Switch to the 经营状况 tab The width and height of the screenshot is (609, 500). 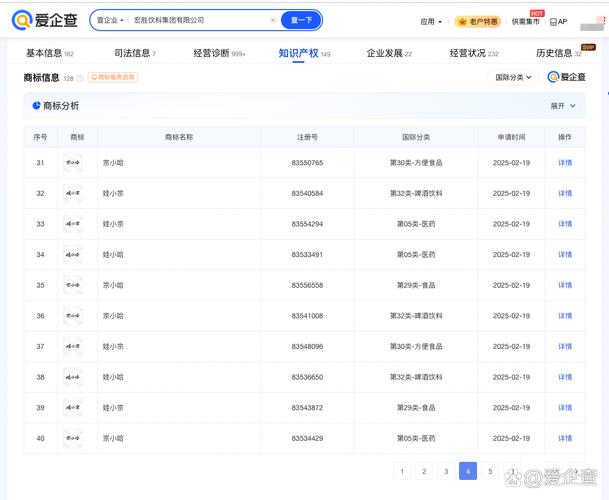coord(474,53)
